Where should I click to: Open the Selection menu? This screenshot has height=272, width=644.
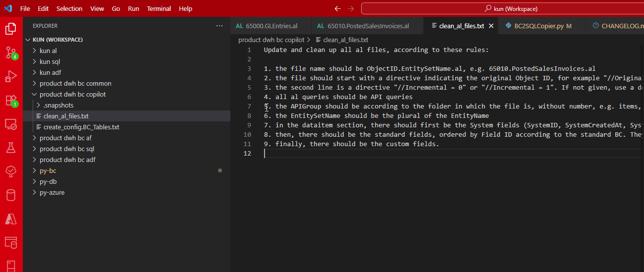[x=69, y=8]
